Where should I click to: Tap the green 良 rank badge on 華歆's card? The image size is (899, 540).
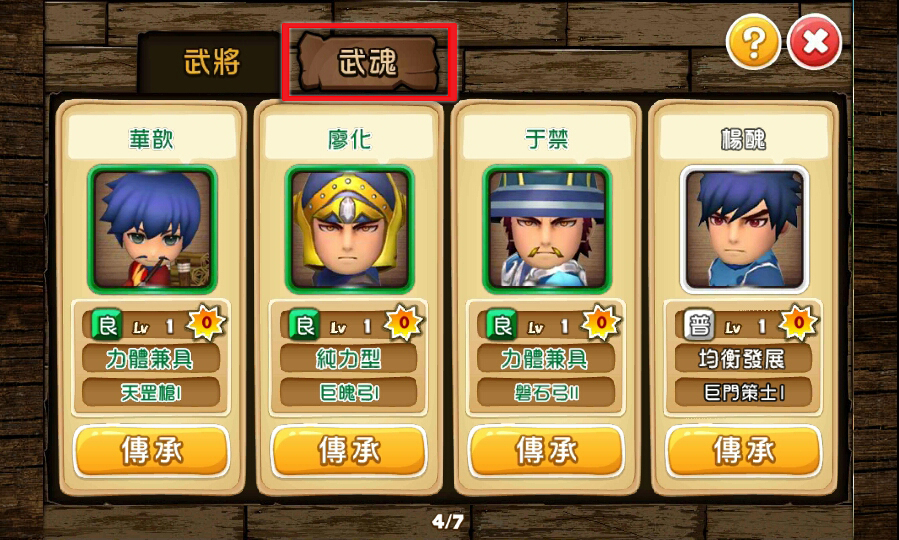pyautogui.click(x=107, y=326)
